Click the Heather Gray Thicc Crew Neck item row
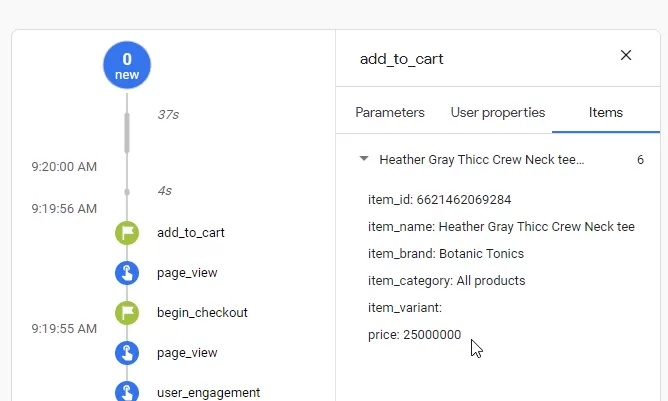The height and width of the screenshot is (401, 668). [x=501, y=160]
